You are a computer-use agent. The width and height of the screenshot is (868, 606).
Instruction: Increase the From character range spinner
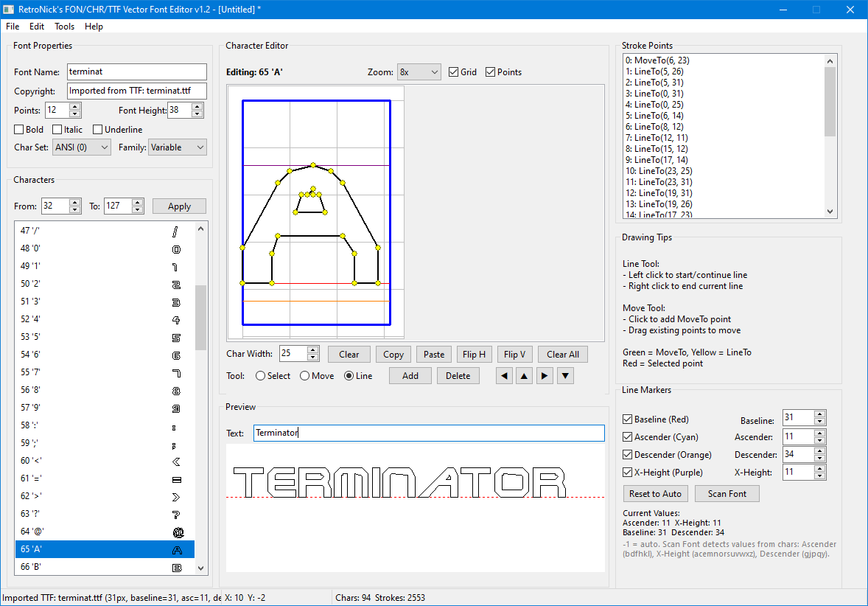(75, 202)
